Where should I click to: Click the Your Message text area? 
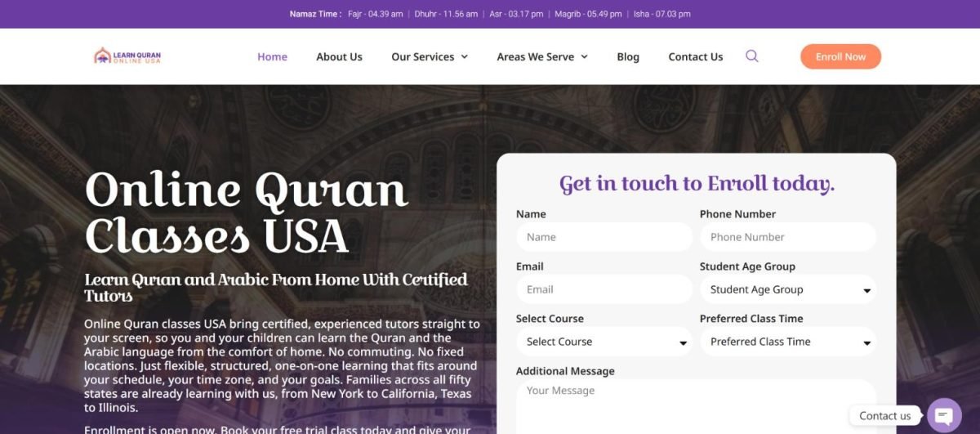pyautogui.click(x=696, y=407)
